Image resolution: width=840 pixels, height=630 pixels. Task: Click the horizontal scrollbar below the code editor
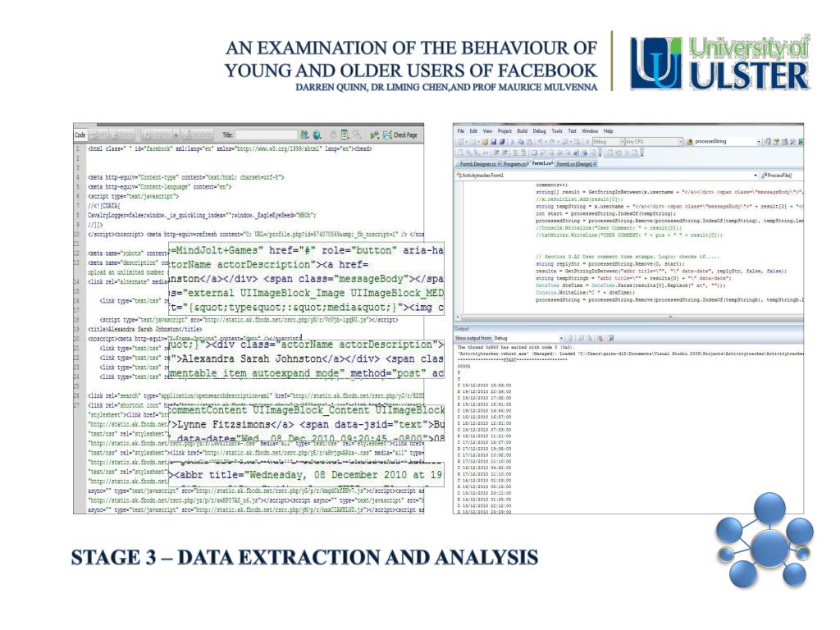coord(628,317)
